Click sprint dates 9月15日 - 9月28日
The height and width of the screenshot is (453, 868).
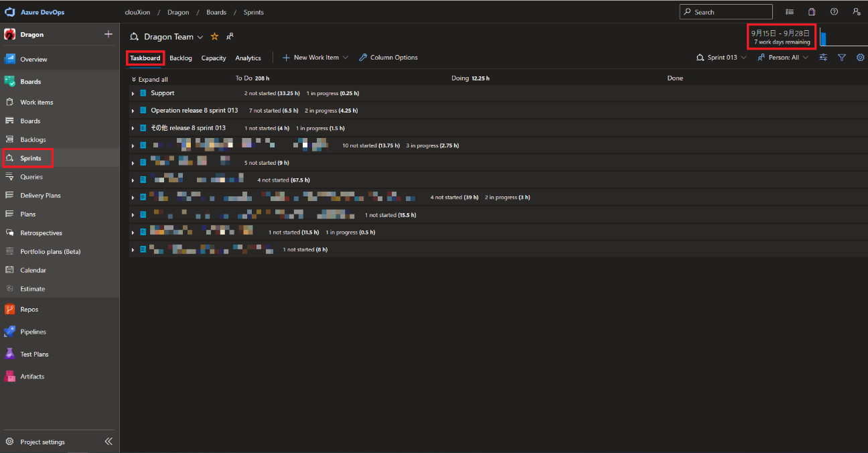[x=781, y=33]
